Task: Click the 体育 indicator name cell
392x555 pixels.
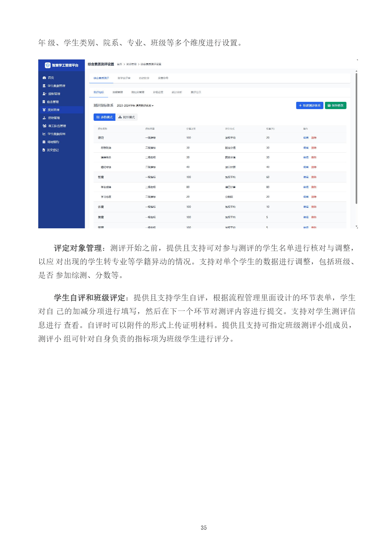Action: pos(101,207)
